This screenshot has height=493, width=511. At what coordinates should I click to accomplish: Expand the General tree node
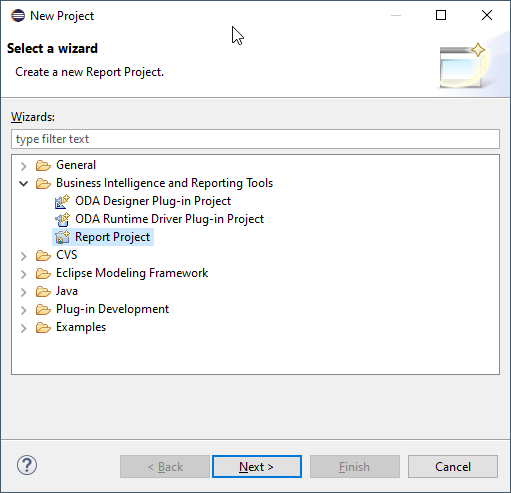pyautogui.click(x=24, y=166)
